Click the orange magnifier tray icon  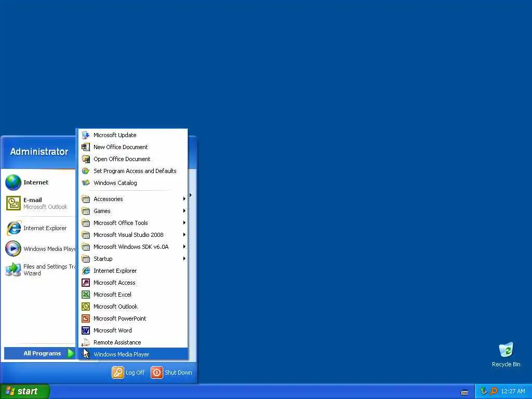pos(494,392)
